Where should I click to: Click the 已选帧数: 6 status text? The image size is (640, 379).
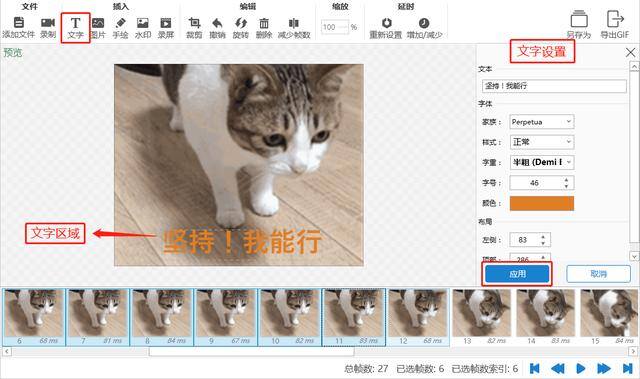[420, 369]
